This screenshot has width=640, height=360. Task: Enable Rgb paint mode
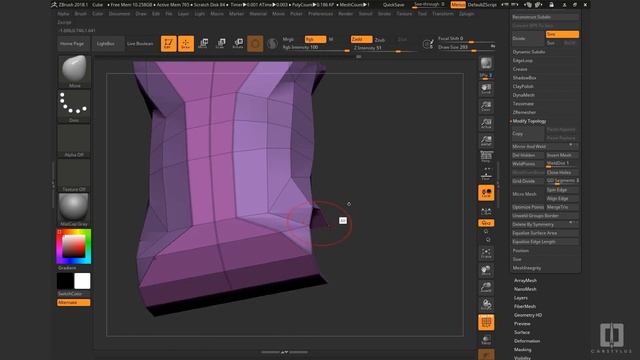315,39
